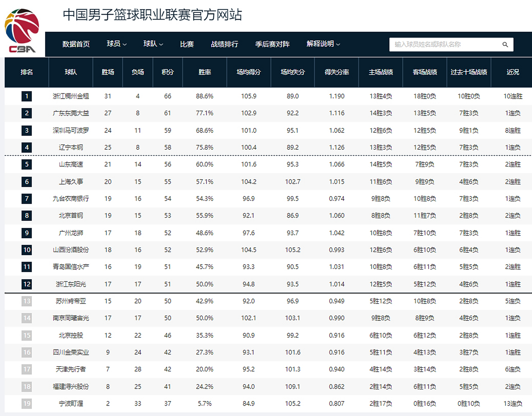This screenshot has width=532, height=416.
Task: Open team 福建浔兴股份
Action: (x=71, y=386)
